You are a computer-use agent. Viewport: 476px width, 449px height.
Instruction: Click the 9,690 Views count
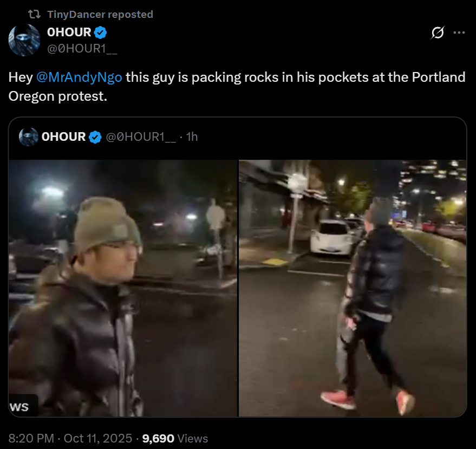175,438
